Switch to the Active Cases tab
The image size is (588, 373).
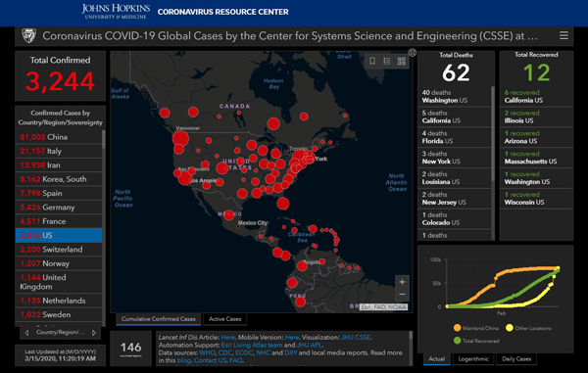point(224,319)
